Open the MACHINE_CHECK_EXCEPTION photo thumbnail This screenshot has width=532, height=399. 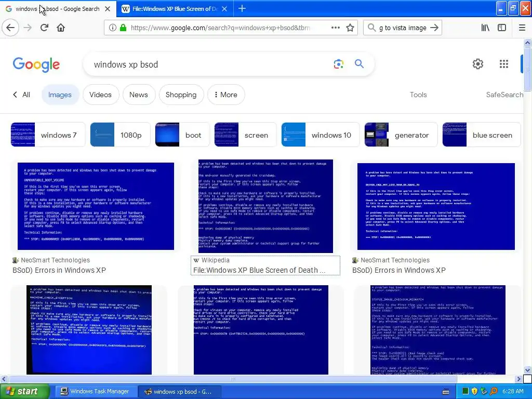point(89,330)
